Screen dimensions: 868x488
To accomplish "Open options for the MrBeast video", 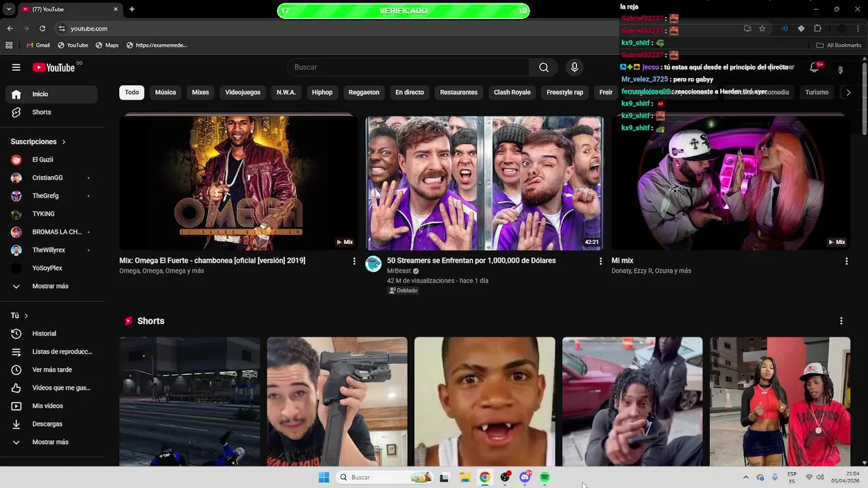I will coord(600,261).
